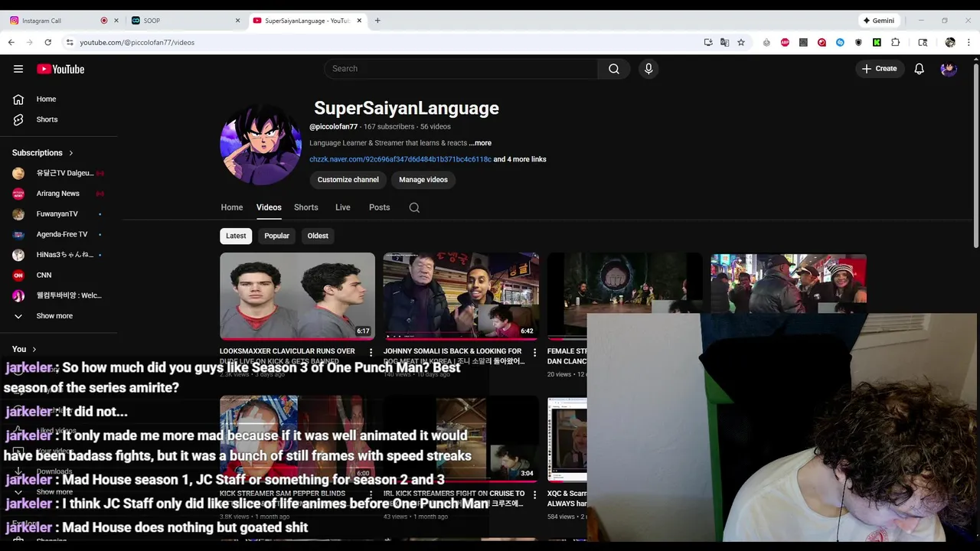This screenshot has height=551, width=980.
Task: Expand the Subscriptions section
Action: pyautogui.click(x=43, y=153)
